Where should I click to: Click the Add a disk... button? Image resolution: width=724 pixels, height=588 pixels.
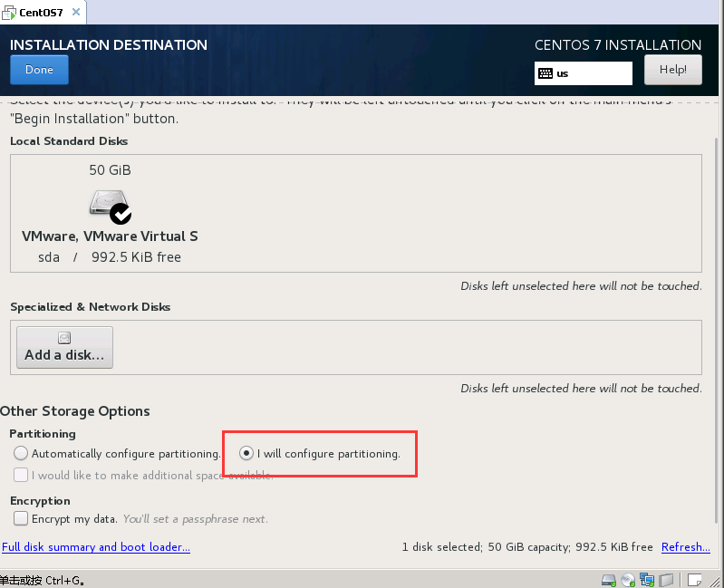coord(64,348)
